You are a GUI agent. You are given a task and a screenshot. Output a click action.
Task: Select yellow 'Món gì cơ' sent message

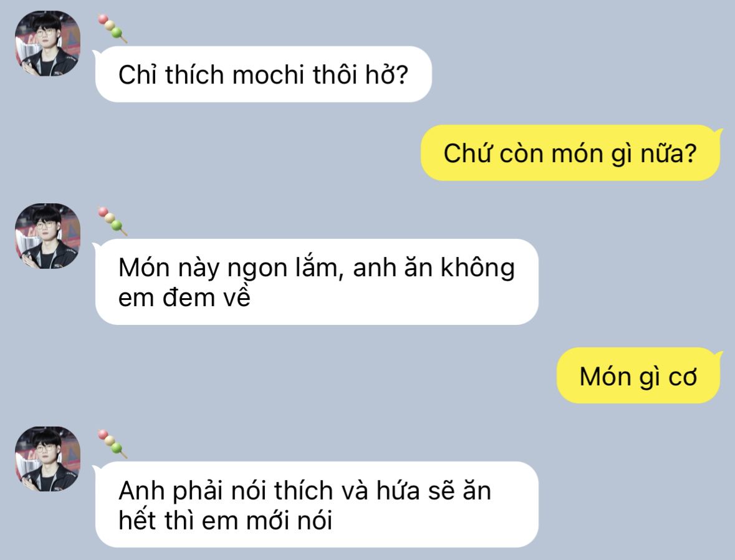tap(638, 375)
